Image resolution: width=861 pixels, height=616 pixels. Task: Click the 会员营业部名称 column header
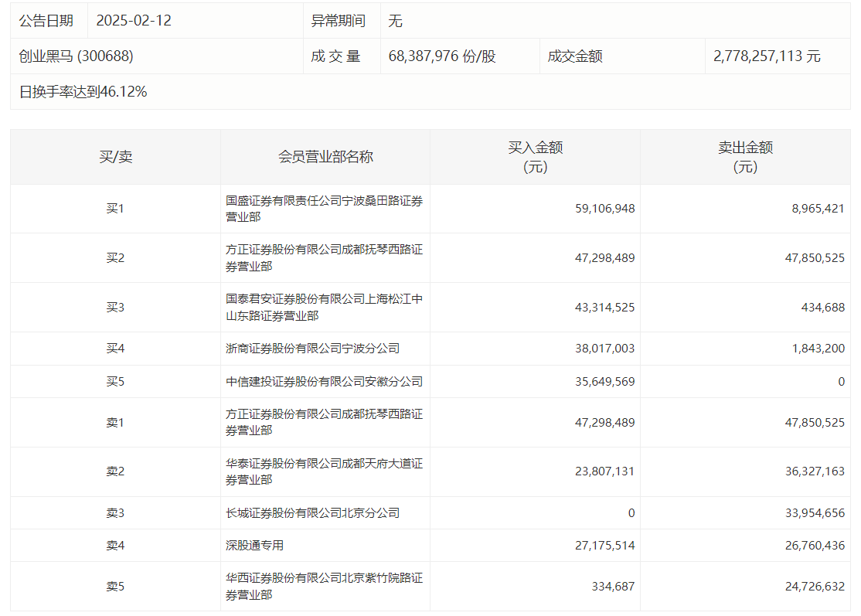(x=325, y=157)
